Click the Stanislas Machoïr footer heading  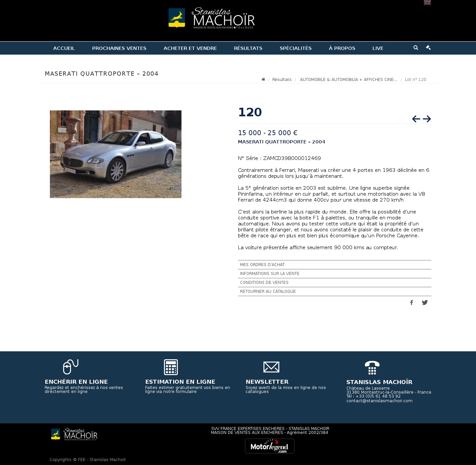coord(379,382)
